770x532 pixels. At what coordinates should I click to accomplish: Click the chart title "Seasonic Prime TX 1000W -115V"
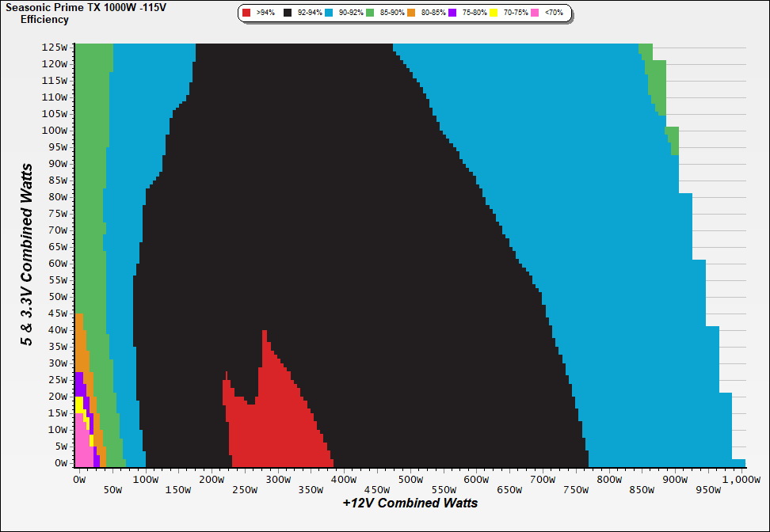86,7
